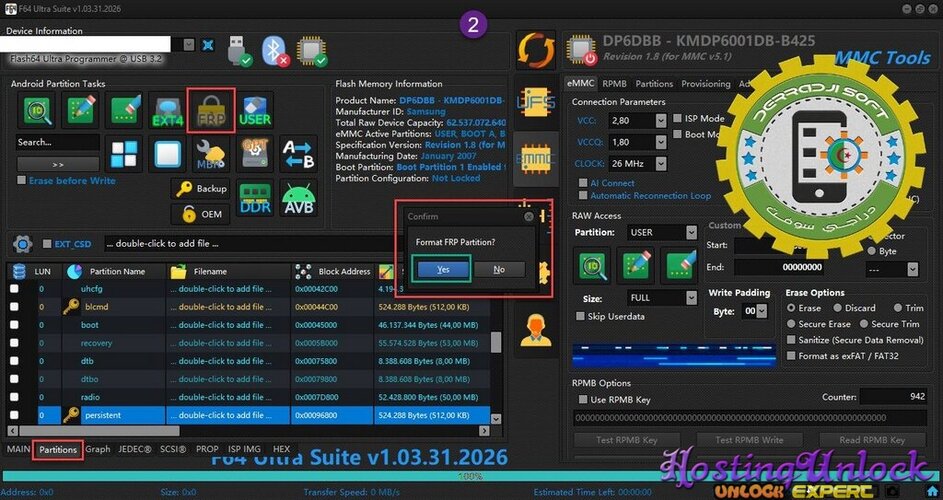
Task: Click the home icon in the status bar
Action: point(932,492)
